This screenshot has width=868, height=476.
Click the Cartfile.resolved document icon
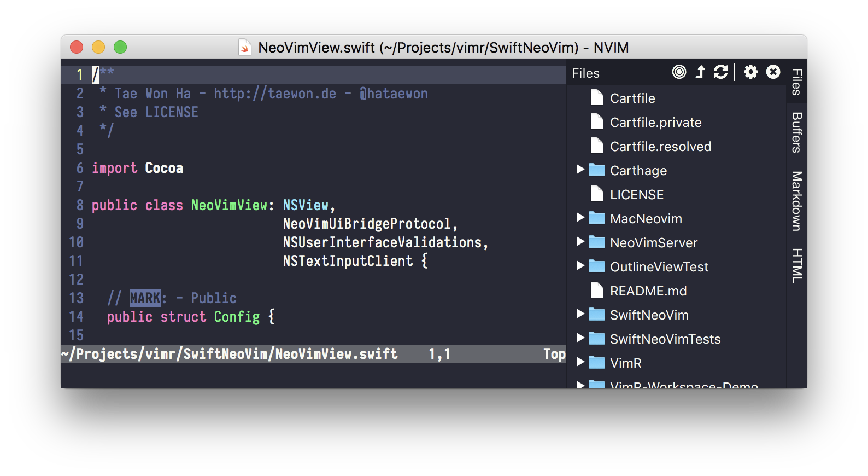click(597, 146)
